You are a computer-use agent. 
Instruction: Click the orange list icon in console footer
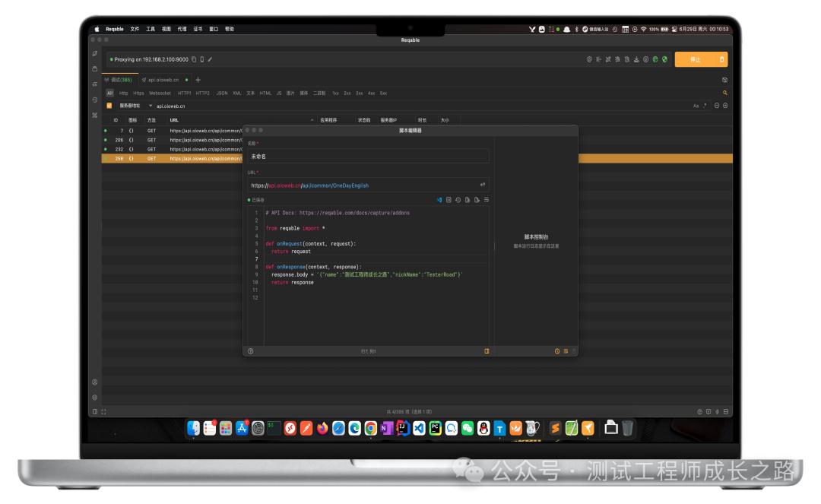[x=566, y=351]
